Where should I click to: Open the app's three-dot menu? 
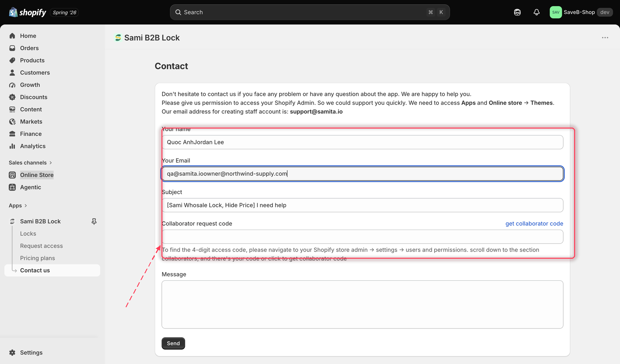(605, 38)
